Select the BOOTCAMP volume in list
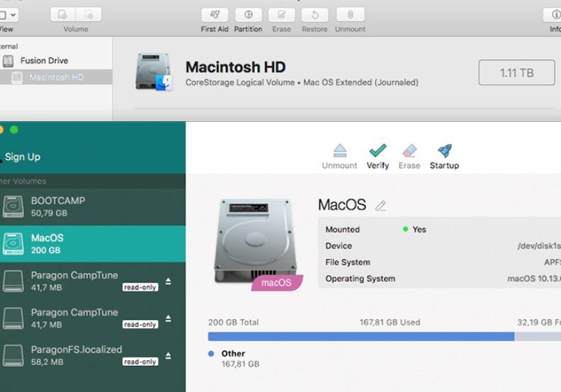The width and height of the screenshot is (561, 392). pyautogui.click(x=93, y=207)
